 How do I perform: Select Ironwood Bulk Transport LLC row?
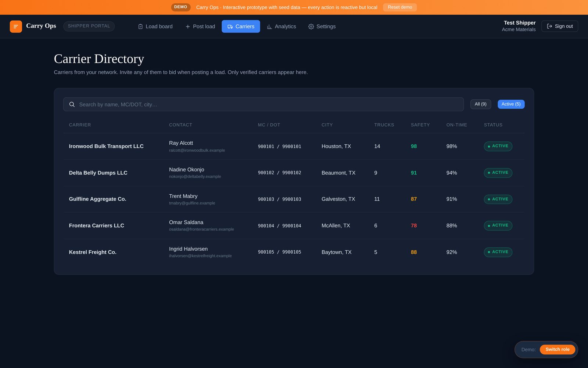[x=294, y=146]
